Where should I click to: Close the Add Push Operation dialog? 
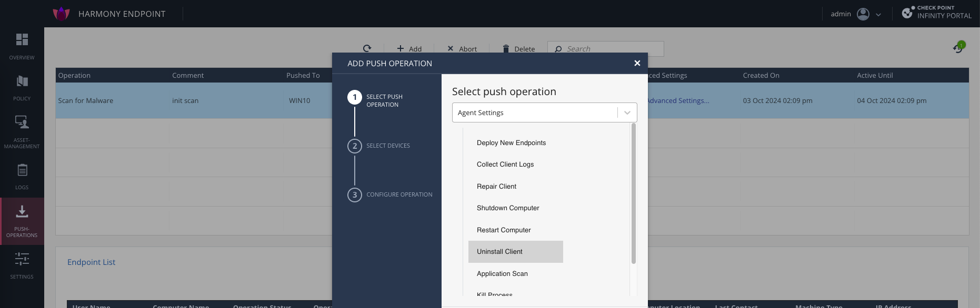[x=637, y=63]
